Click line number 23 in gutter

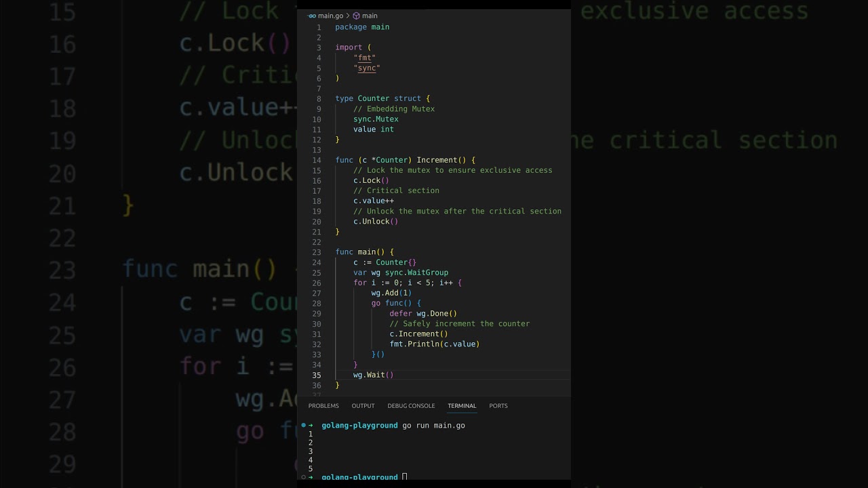pos(317,252)
